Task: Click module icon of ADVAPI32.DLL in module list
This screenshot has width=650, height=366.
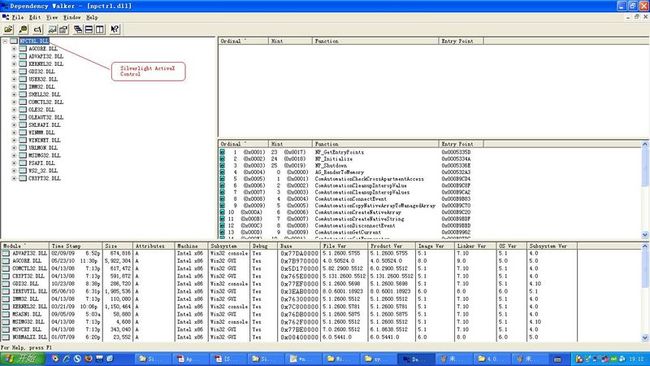Action: click(x=6, y=253)
